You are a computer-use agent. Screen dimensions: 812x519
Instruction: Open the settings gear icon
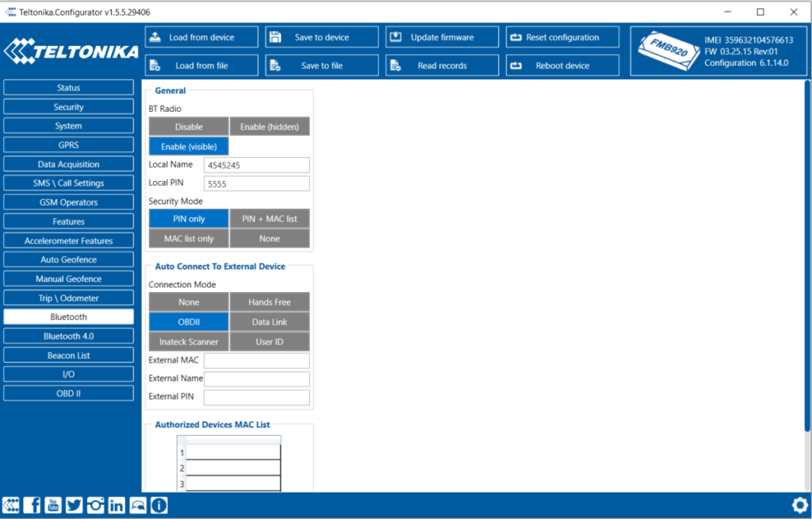[x=800, y=505]
